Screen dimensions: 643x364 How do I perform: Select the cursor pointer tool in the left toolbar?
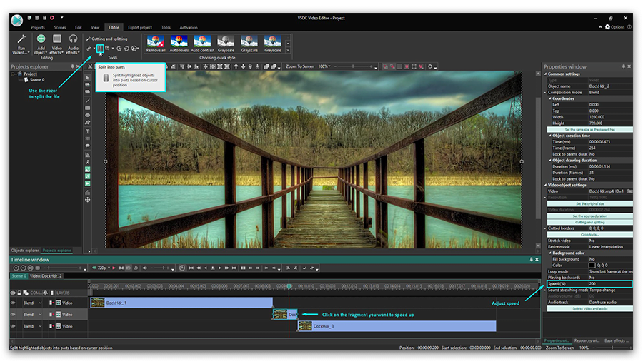[x=87, y=78]
